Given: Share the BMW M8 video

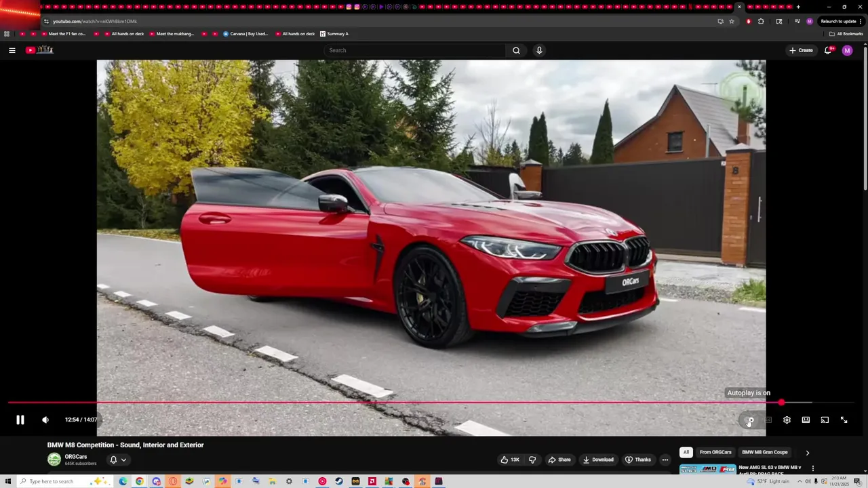Looking at the screenshot, I should tap(559, 460).
